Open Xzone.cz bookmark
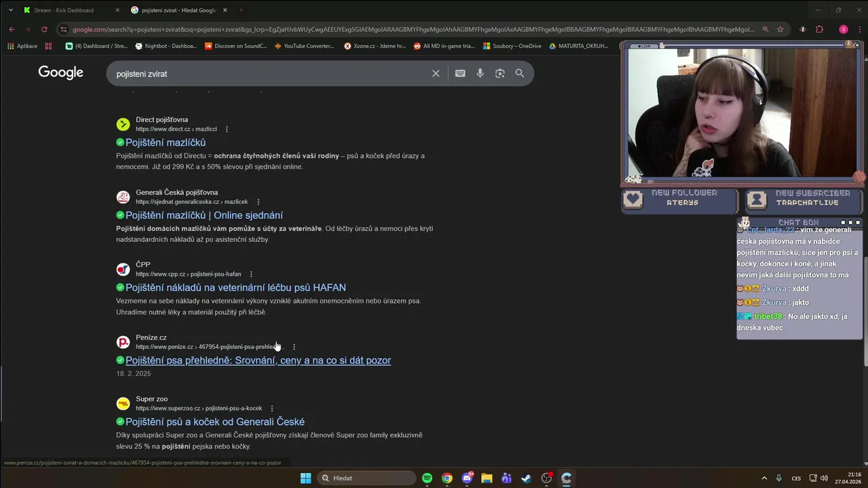The height and width of the screenshot is (488, 868). (375, 46)
